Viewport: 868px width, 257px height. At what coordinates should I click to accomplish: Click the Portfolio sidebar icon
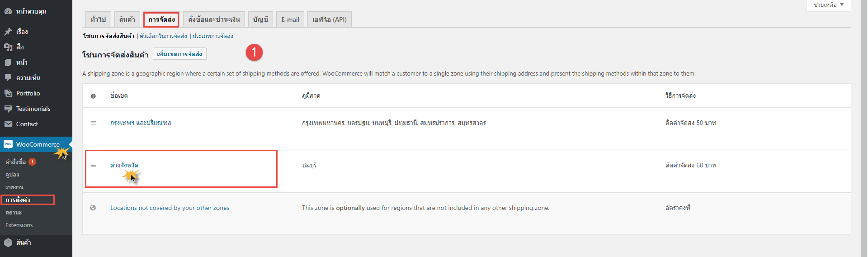[8, 93]
